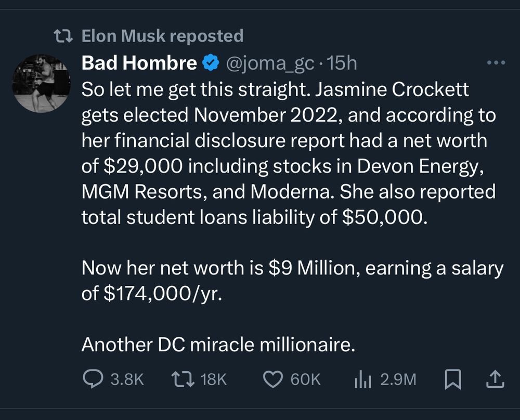Click the share upload arrow icon
Viewport: 520px width, 420px height.
pyautogui.click(x=495, y=379)
